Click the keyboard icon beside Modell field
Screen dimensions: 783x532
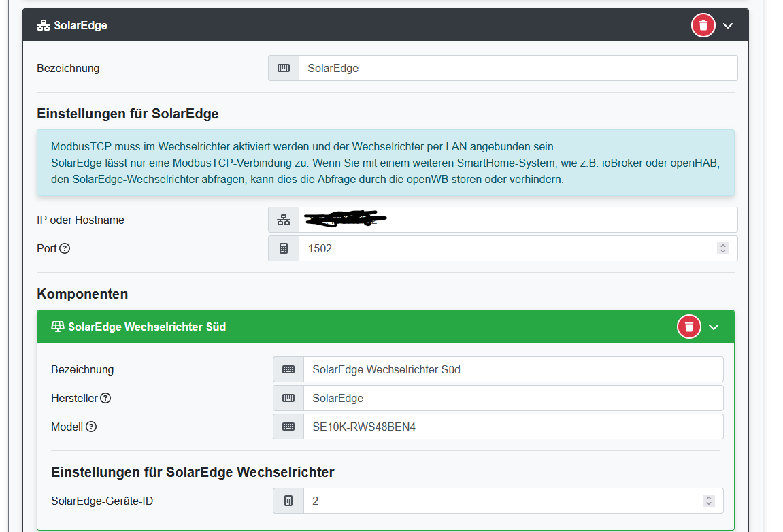tap(288, 426)
